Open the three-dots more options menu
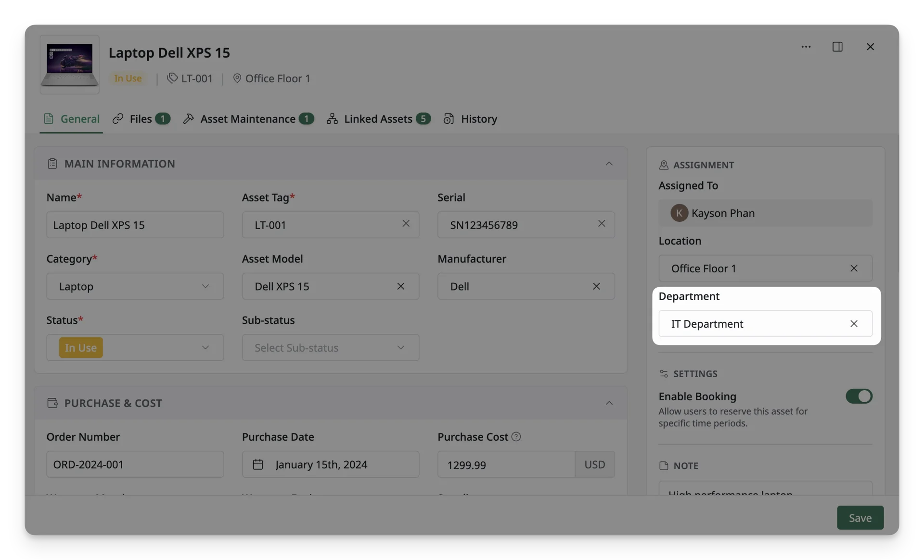Viewport: 924px width, 560px height. pos(806,47)
